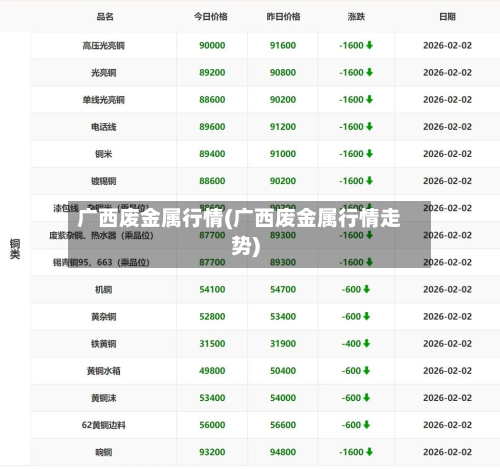Select the product name 单线光亮铜

click(x=104, y=100)
